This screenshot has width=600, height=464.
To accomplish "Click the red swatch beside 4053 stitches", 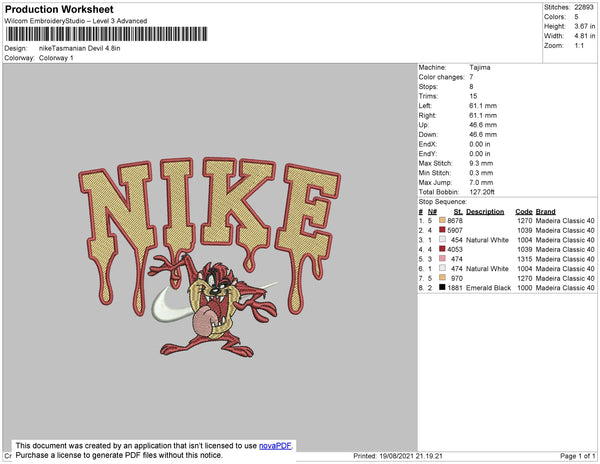I will coord(442,249).
